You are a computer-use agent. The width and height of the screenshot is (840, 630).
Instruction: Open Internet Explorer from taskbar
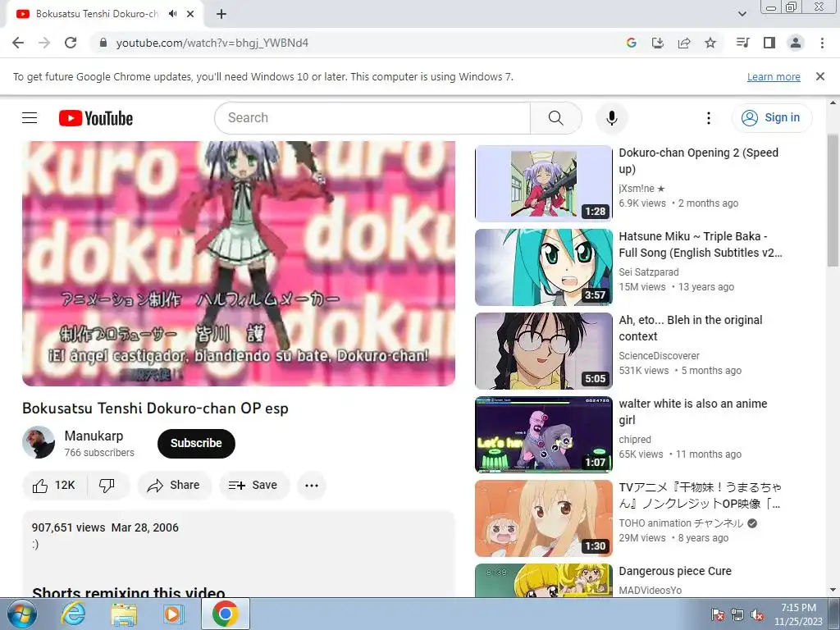[x=72, y=614]
